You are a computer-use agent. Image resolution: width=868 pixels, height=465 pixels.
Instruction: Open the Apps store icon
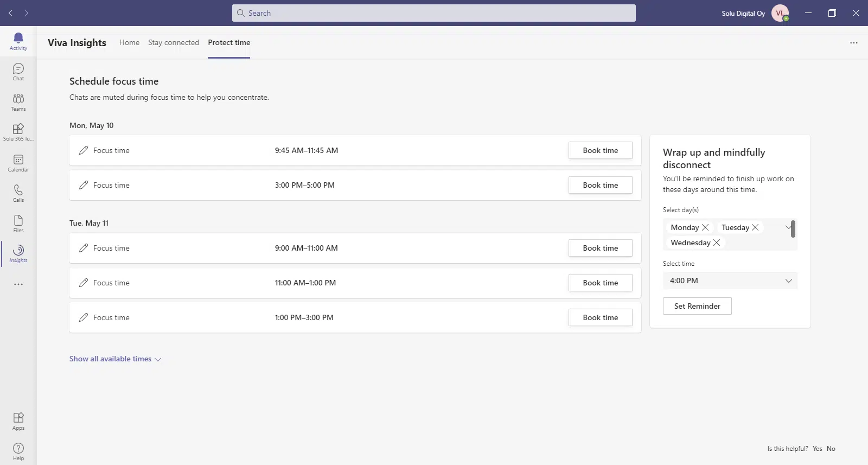click(x=18, y=421)
